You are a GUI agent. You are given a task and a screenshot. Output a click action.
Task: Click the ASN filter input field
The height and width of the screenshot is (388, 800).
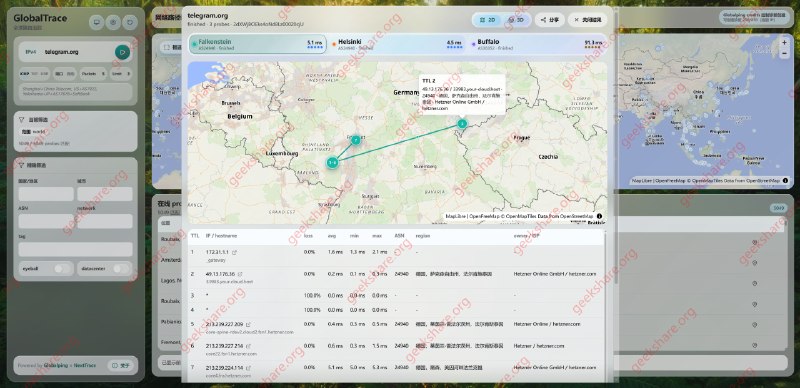(x=46, y=221)
